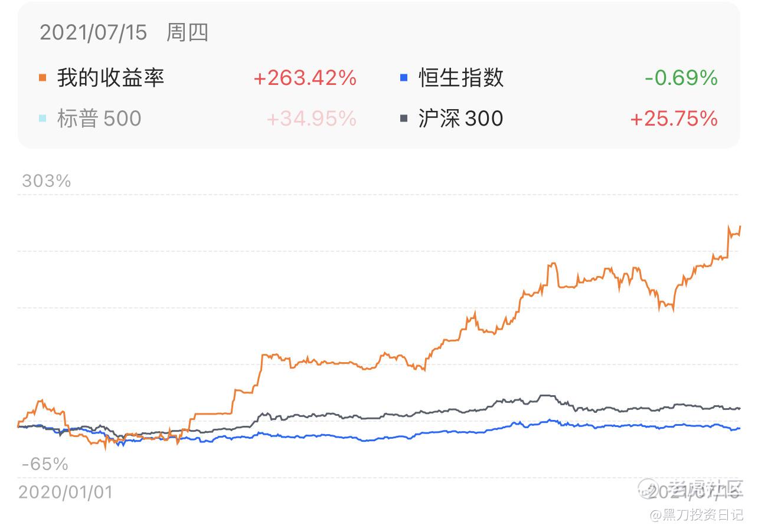Toggle the 恒生指数 series label
This screenshot has width=758, height=532.
(461, 78)
